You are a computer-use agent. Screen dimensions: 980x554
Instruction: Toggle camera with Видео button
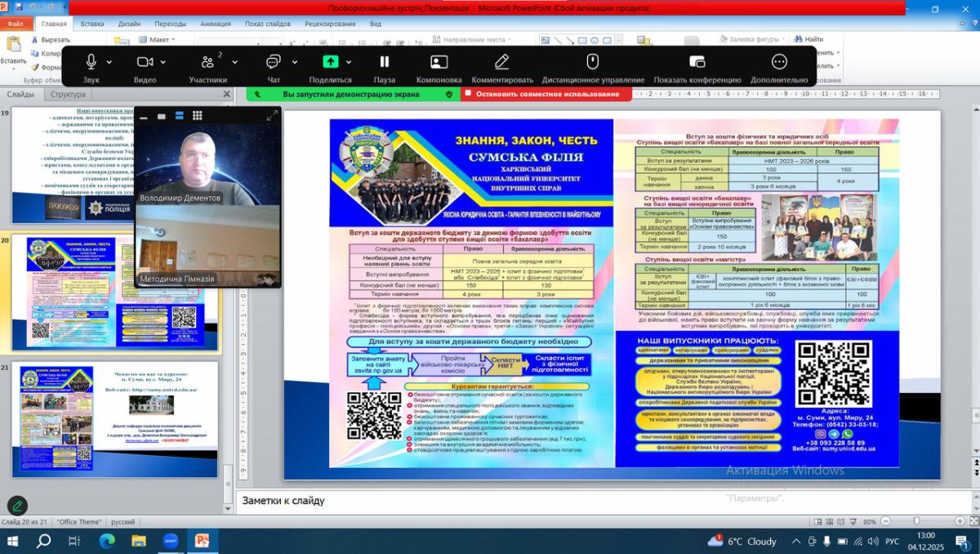tap(145, 62)
